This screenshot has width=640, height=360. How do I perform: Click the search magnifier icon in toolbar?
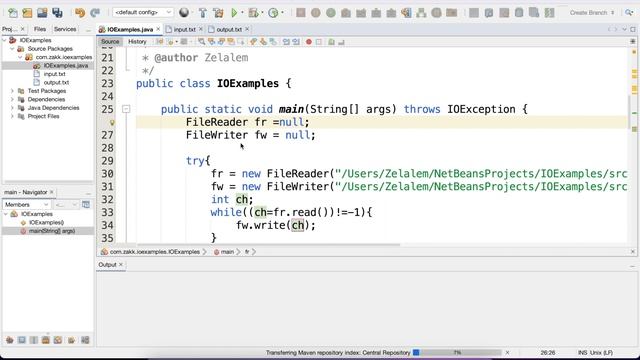tap(629, 13)
